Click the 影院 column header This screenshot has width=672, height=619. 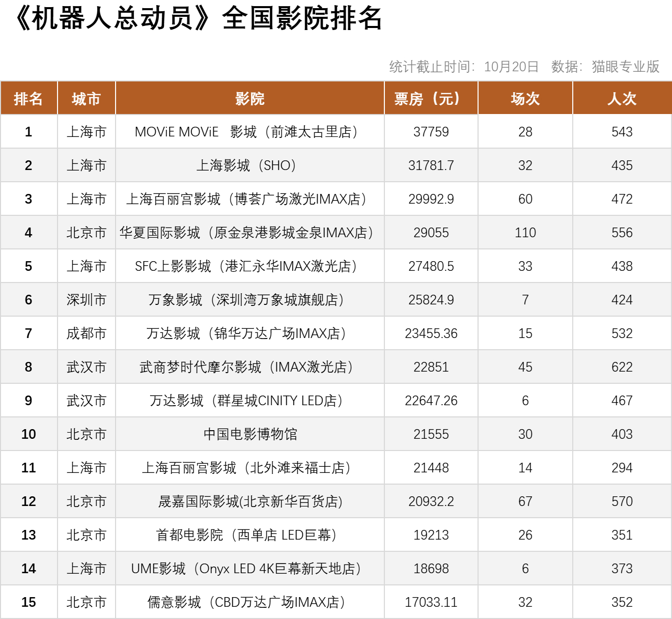coord(249,98)
